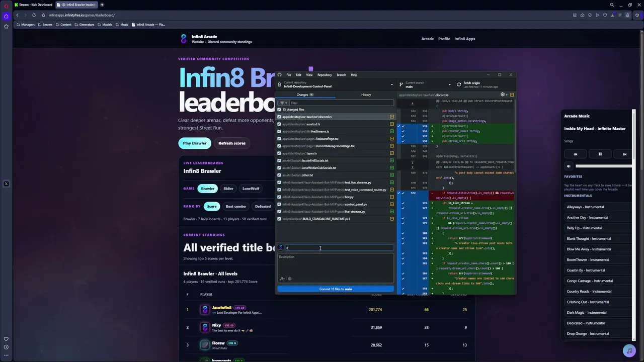Open the View menu in GitHub Desktop

point(309,75)
